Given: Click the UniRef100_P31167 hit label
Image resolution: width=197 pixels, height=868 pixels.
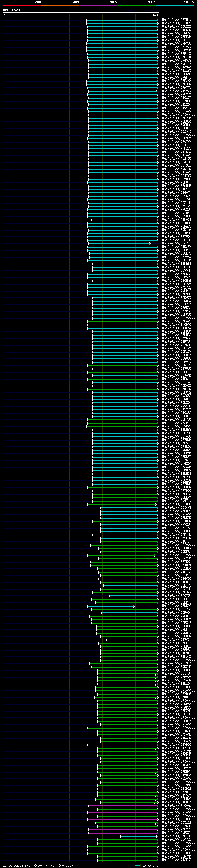Looking at the screenshot, I should [x=177, y=71].
